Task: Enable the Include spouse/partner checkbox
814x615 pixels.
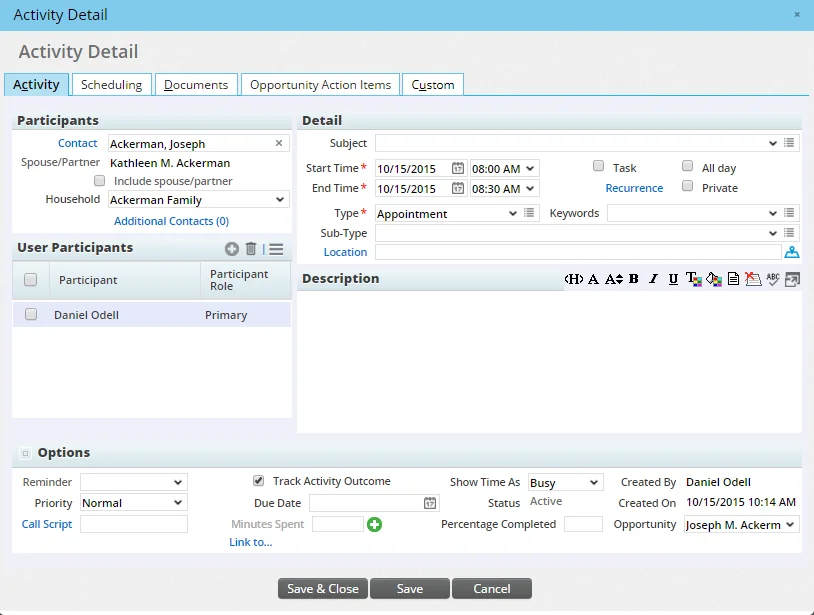Action: pos(100,181)
